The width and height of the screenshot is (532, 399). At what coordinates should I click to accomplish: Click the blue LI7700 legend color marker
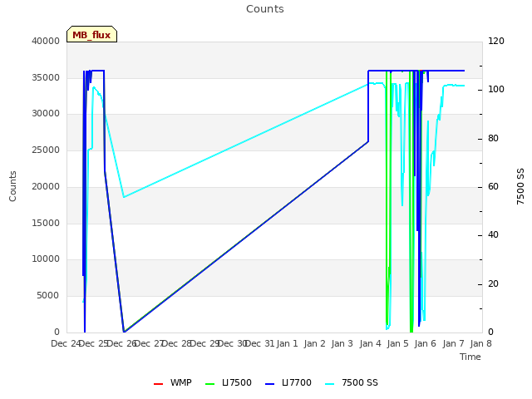pos(269,384)
